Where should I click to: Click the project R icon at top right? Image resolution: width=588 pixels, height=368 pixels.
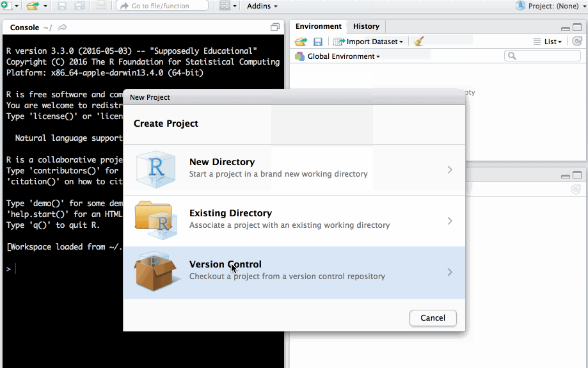[520, 6]
